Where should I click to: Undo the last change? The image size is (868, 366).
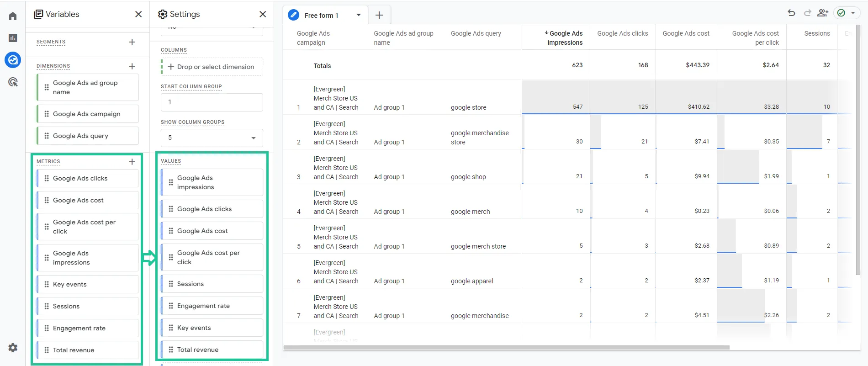[x=791, y=13]
